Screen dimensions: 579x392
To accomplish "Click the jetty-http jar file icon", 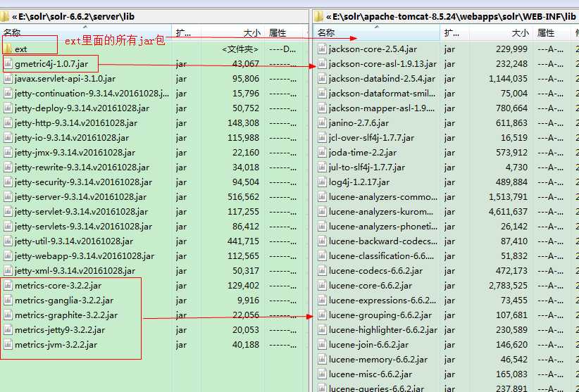I will pos(8,122).
